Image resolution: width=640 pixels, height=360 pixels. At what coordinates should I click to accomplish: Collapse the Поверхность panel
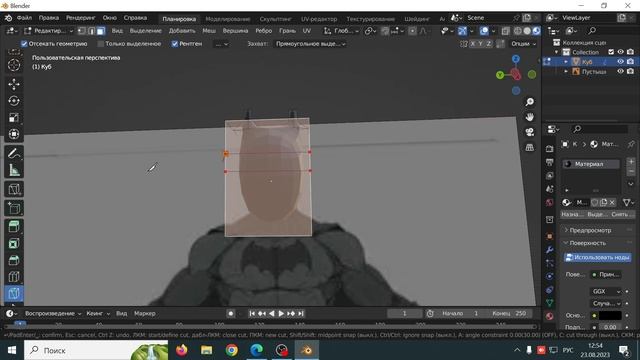pos(587,243)
